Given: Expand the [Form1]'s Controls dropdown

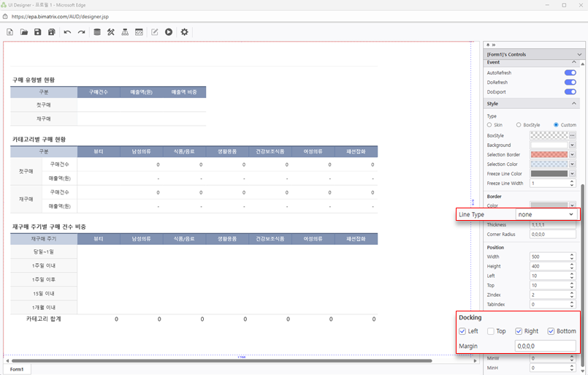Looking at the screenshot, I should pyautogui.click(x=579, y=55).
